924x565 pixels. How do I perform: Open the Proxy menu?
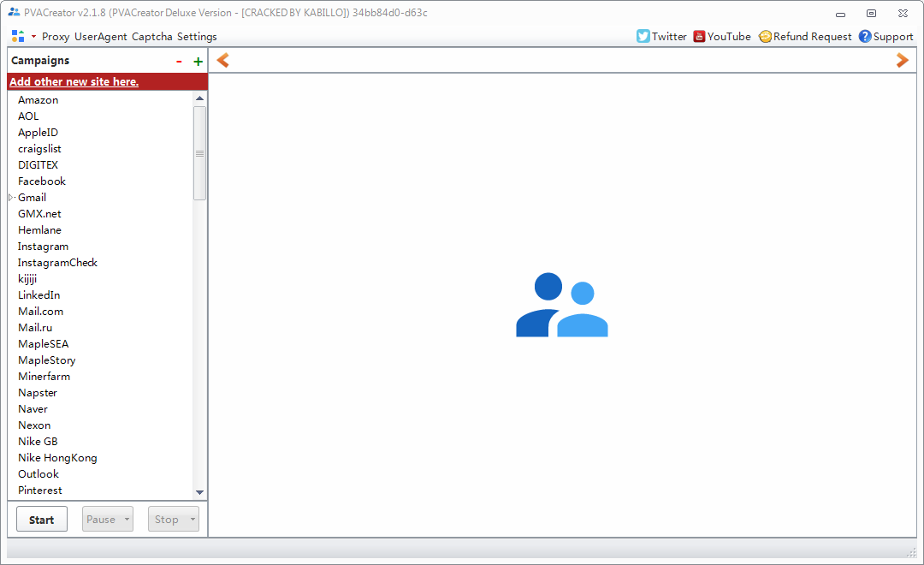[56, 36]
